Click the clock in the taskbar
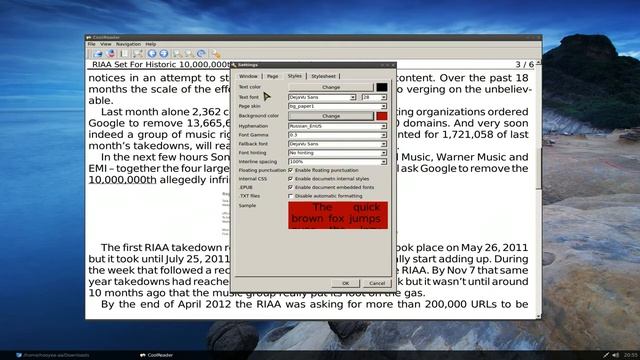This screenshot has height=360, width=640. pyautogui.click(x=631, y=355)
